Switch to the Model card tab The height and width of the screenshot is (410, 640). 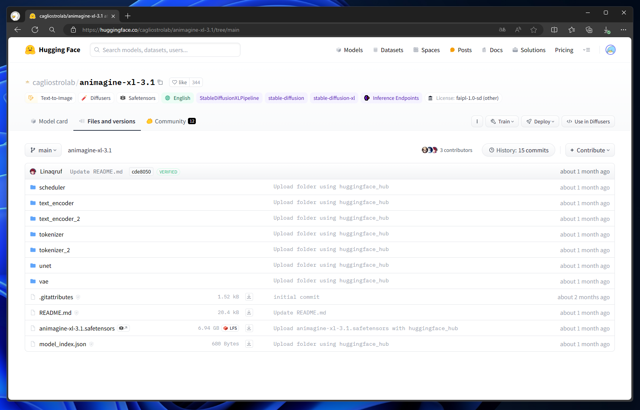(x=49, y=121)
